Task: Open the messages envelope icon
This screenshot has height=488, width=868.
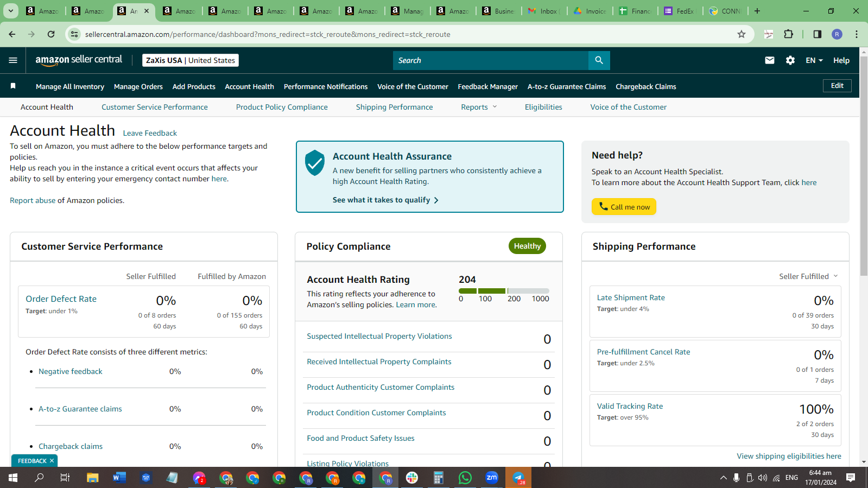Action: click(x=770, y=60)
